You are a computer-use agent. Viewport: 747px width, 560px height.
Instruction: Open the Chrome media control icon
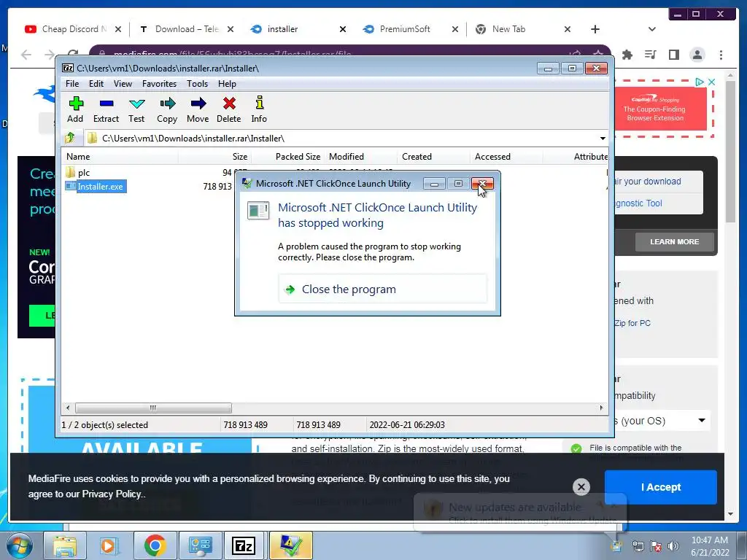click(650, 55)
